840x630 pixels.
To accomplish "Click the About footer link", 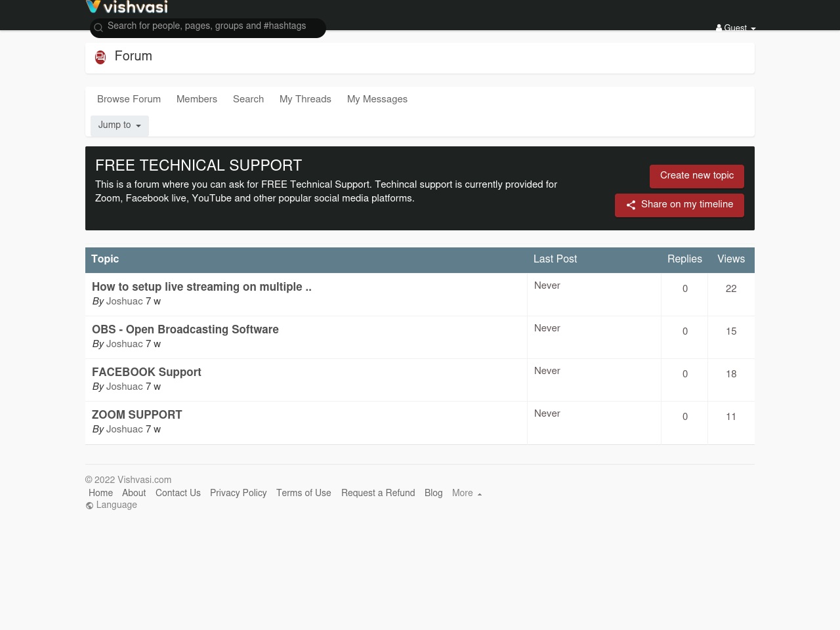I will point(134,493).
